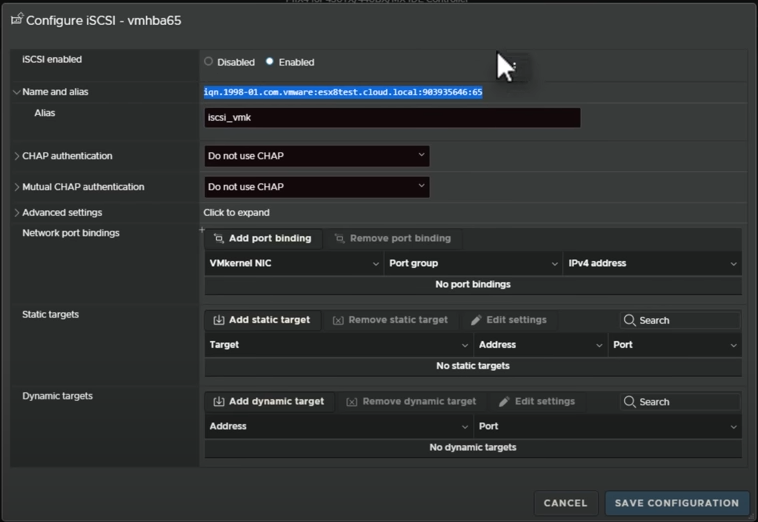Open the Mutual CHAP authentication dropdown
The height and width of the screenshot is (522, 758).
click(317, 187)
